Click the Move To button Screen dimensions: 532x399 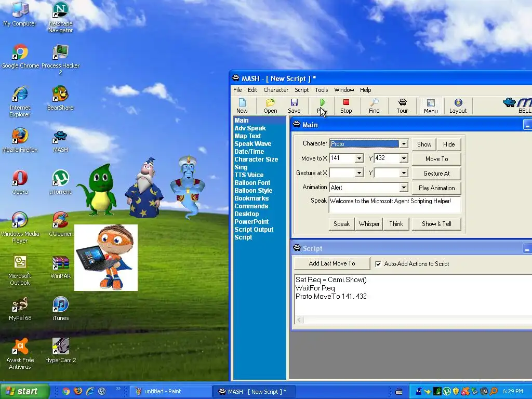436,159
